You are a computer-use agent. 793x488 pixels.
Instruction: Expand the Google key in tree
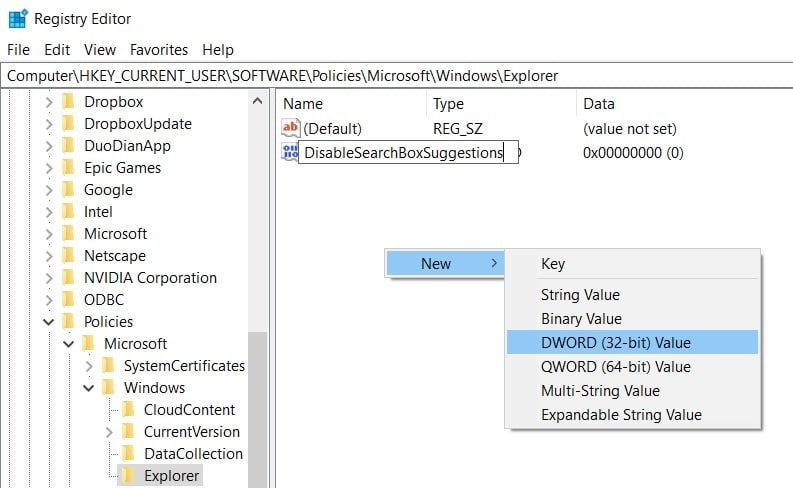click(48, 189)
